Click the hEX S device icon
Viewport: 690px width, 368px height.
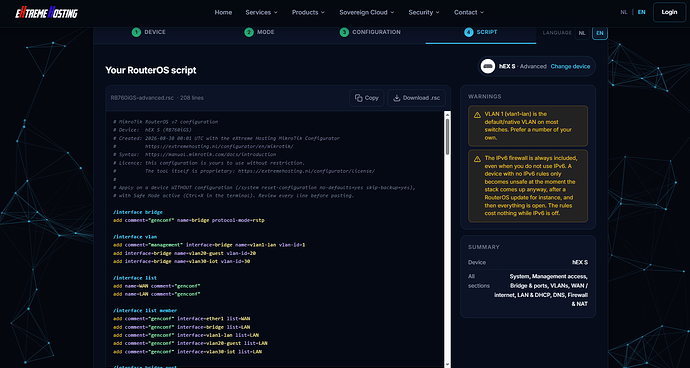488,66
